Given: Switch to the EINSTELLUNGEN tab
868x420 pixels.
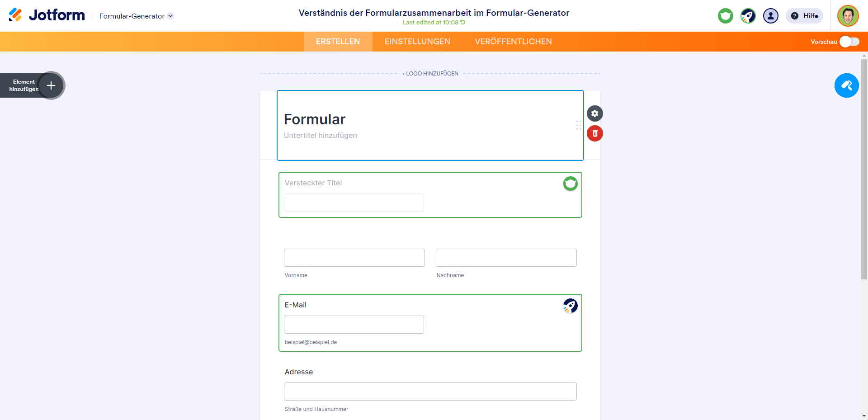Looking at the screenshot, I should [x=417, y=42].
